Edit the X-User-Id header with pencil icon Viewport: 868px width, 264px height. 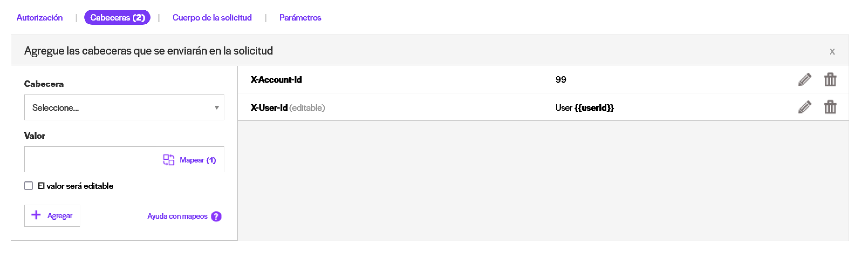(805, 107)
